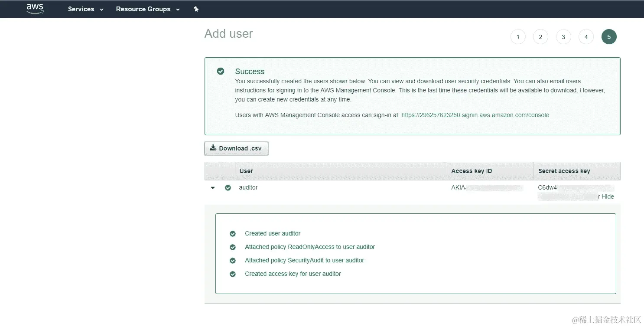Click the auditor row status checkmark
The height and width of the screenshot is (327, 644).
pyautogui.click(x=228, y=188)
